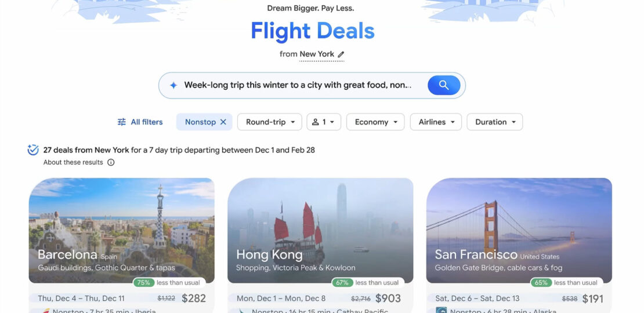Click the passenger person icon
The width and height of the screenshot is (644, 313).
click(x=316, y=122)
